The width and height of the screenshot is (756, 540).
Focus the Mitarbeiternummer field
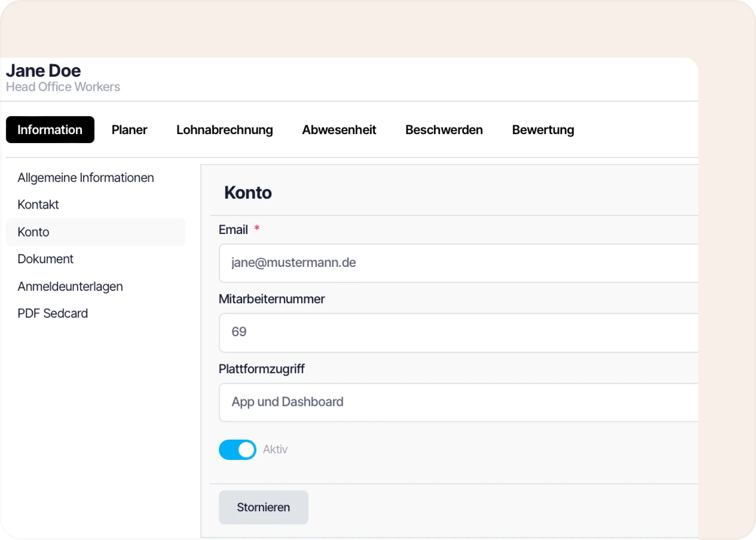[x=459, y=333]
